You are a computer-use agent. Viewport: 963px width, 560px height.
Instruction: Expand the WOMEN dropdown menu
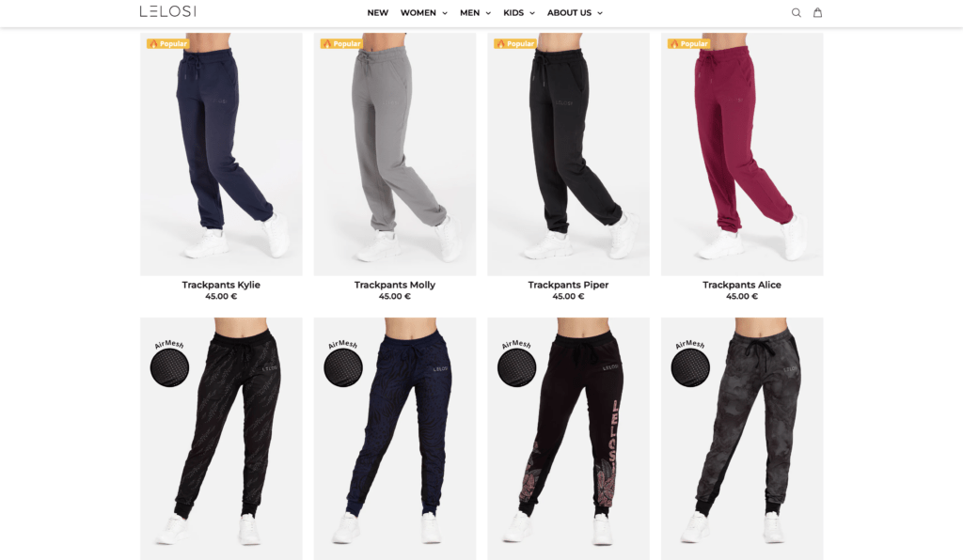[x=424, y=13]
